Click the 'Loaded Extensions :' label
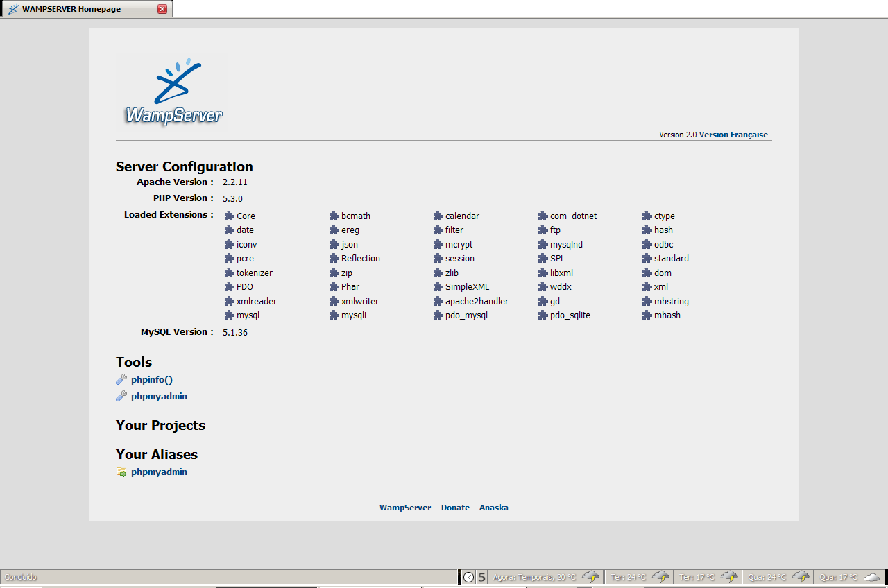Image resolution: width=888 pixels, height=588 pixels. pyautogui.click(x=169, y=215)
